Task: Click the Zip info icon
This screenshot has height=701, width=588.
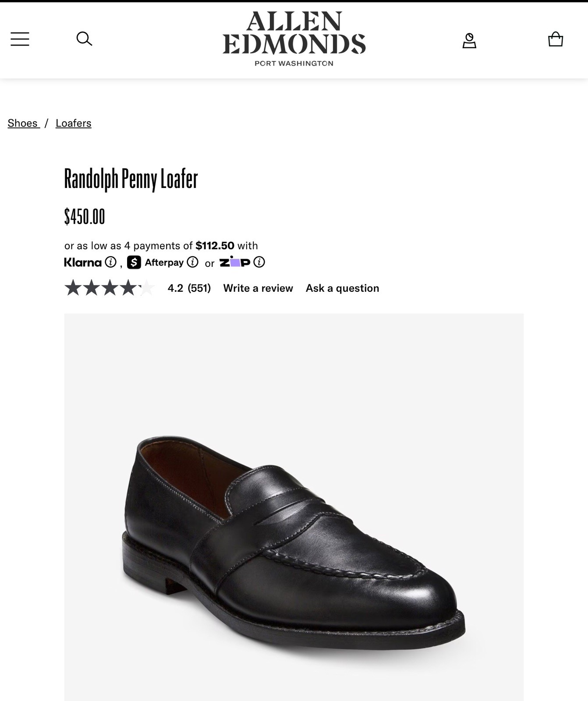Action: pyautogui.click(x=259, y=262)
